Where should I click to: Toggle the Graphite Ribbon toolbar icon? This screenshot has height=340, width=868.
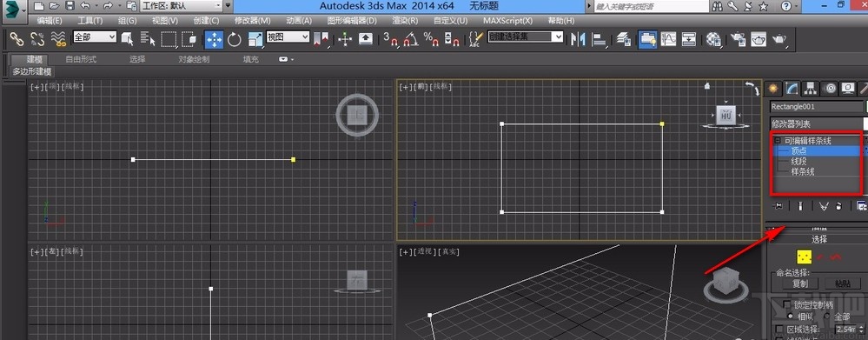[x=647, y=39]
